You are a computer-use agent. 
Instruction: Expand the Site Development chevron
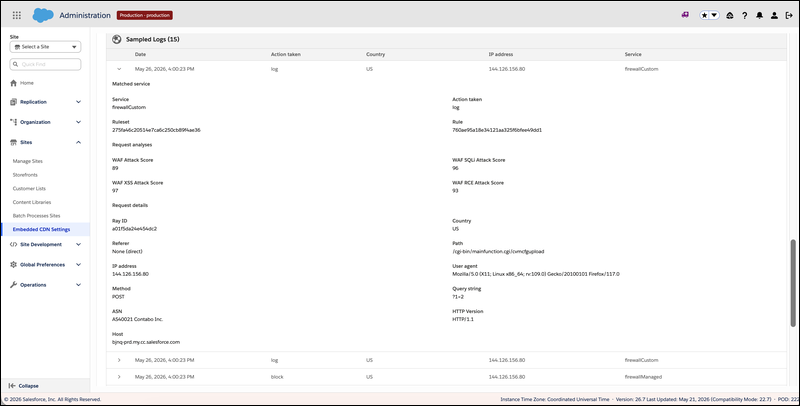[x=78, y=244]
